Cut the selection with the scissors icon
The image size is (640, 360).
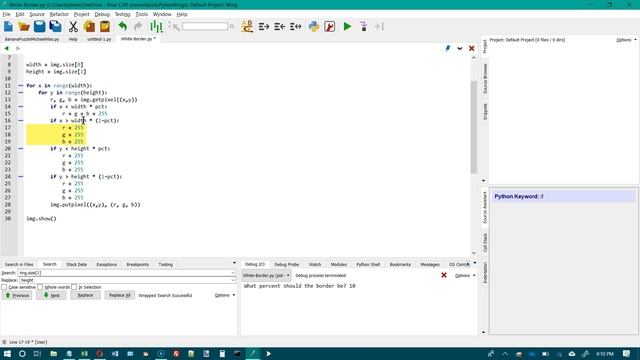click(73, 27)
